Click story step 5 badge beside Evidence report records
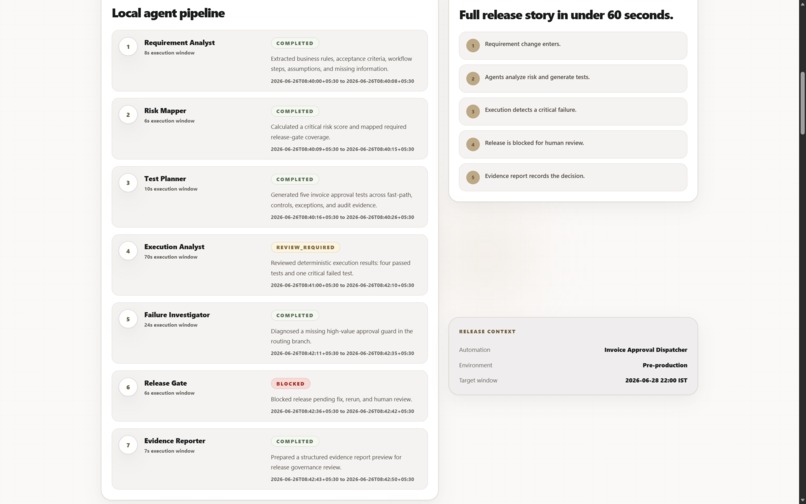Viewport: 806px width, 504px height. pos(473,177)
